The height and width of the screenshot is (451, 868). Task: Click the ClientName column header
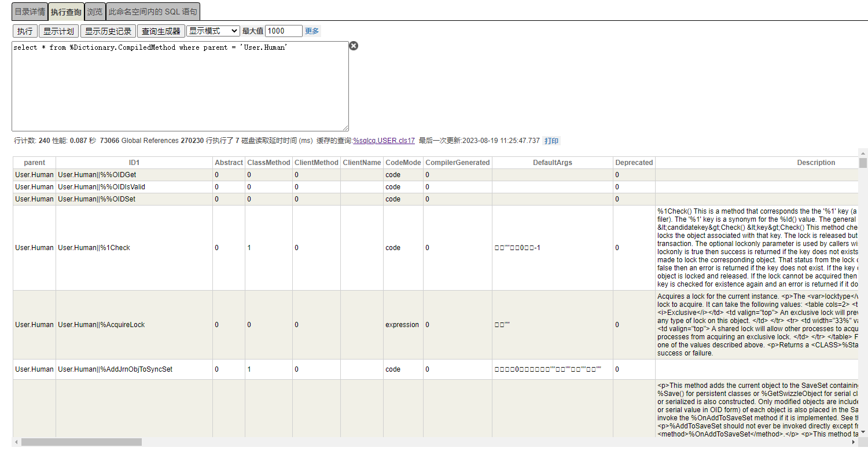pos(362,163)
